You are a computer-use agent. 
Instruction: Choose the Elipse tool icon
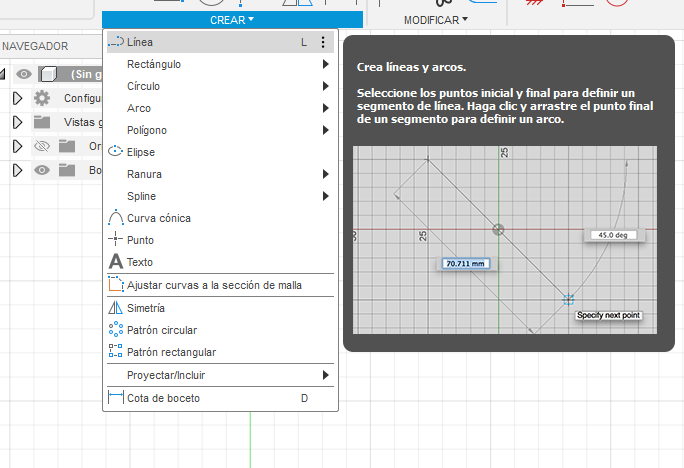[115, 151]
